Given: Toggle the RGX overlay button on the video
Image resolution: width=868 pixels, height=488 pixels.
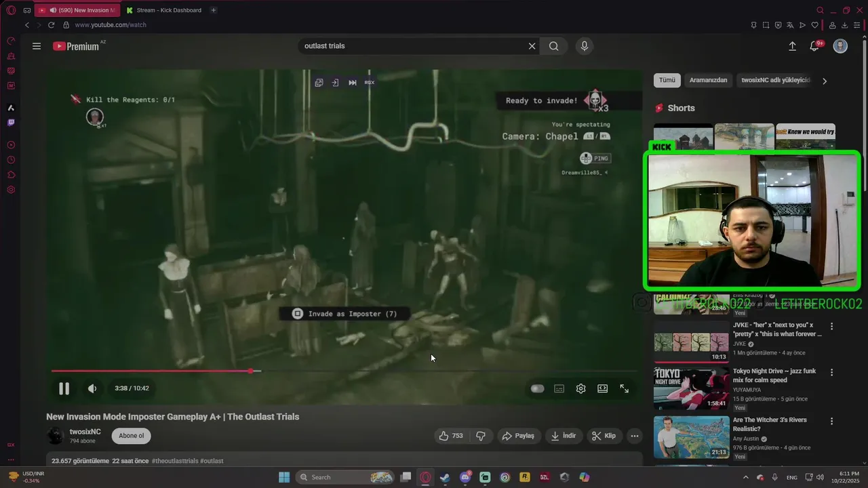Looking at the screenshot, I should (370, 83).
